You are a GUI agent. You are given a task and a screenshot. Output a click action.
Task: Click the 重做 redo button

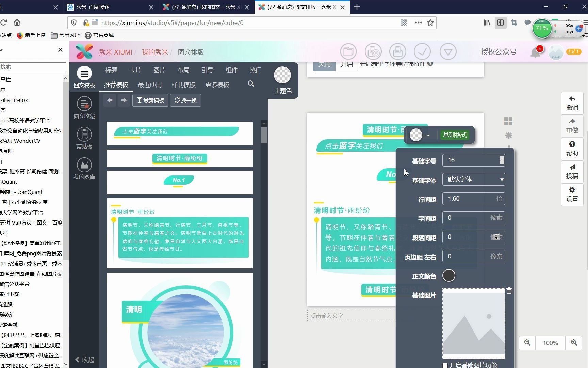[x=572, y=126]
